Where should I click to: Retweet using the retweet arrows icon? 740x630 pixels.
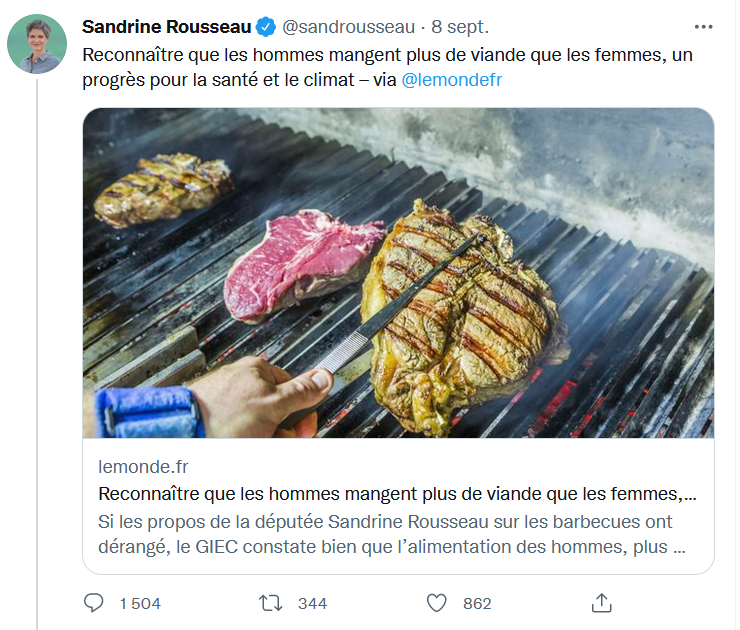[271, 603]
